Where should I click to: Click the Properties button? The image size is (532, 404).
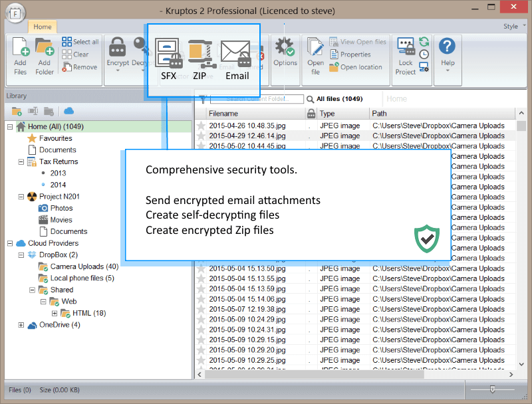[355, 54]
